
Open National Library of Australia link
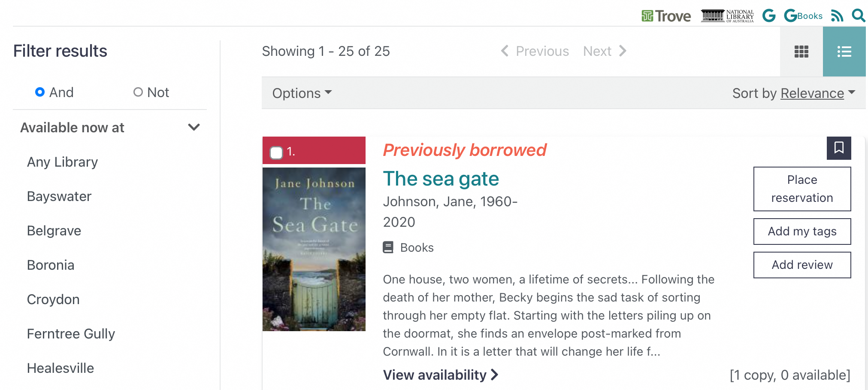click(x=727, y=16)
